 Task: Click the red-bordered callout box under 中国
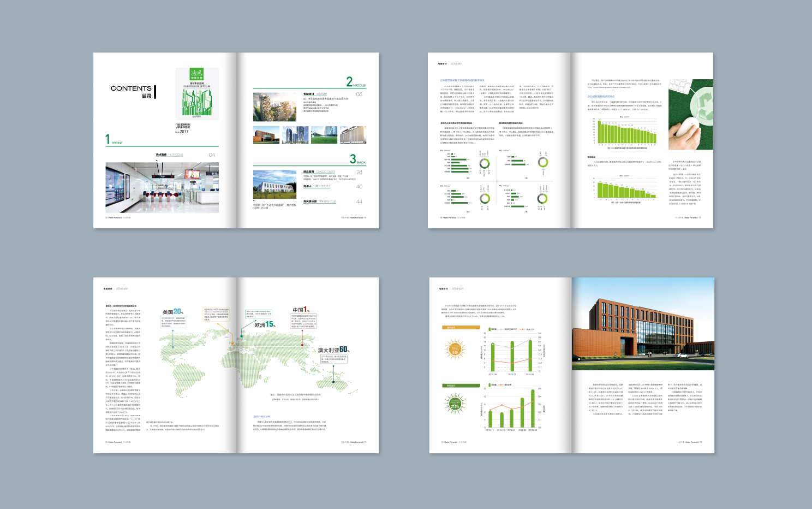303,321
